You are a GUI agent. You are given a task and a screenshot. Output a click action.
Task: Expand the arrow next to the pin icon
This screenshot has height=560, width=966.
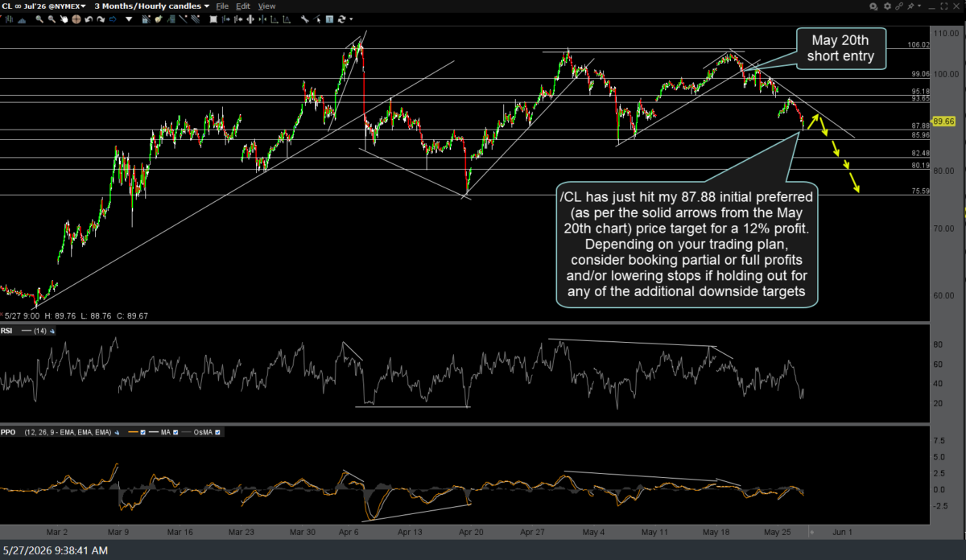919,6
